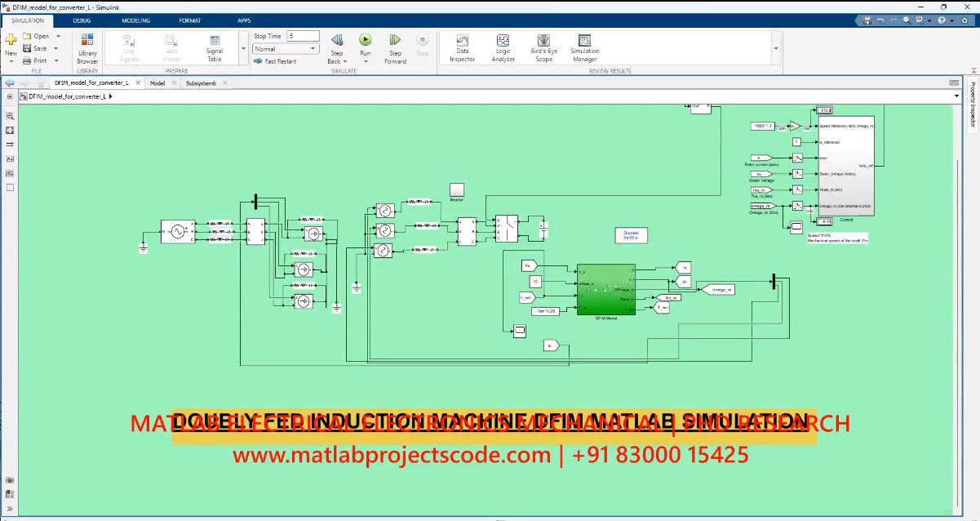
Task: Open the Bird's-Eye Scope
Action: tap(543, 48)
